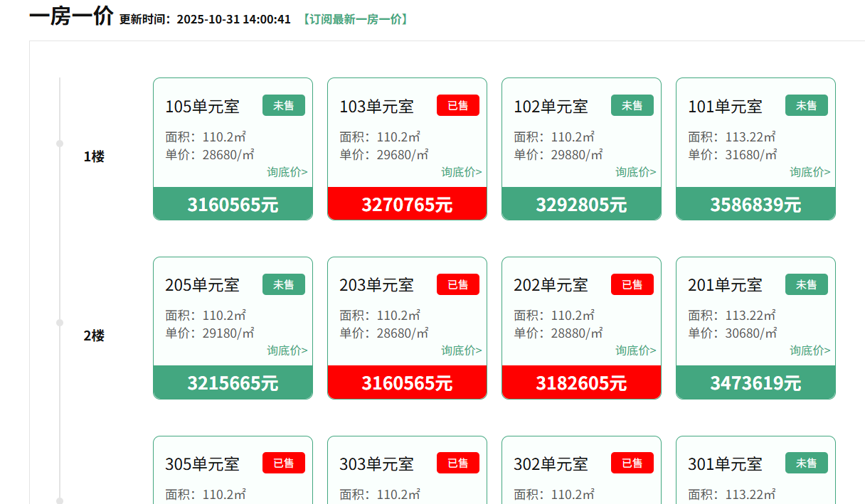Click the 303单元室 unit title

377,464
